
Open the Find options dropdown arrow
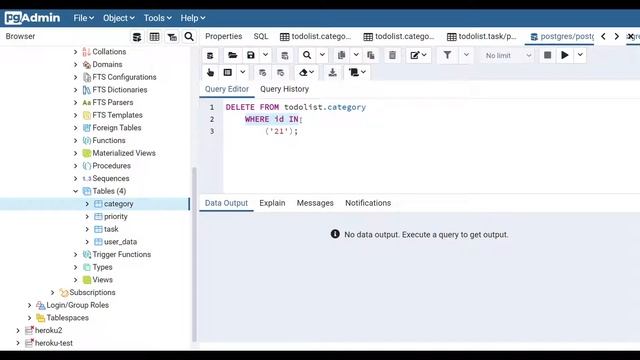[x=322, y=55]
